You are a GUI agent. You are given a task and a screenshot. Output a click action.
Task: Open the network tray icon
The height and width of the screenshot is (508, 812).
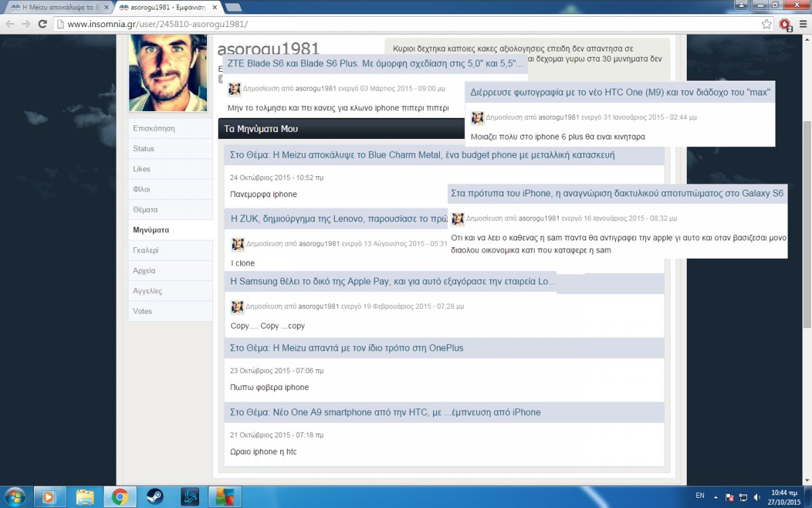pos(742,497)
